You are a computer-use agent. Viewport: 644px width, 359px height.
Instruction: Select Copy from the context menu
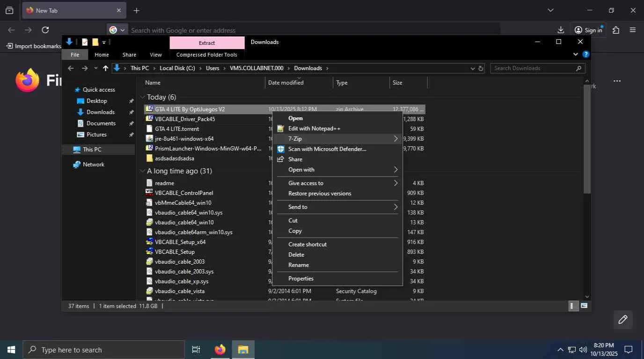(295, 231)
